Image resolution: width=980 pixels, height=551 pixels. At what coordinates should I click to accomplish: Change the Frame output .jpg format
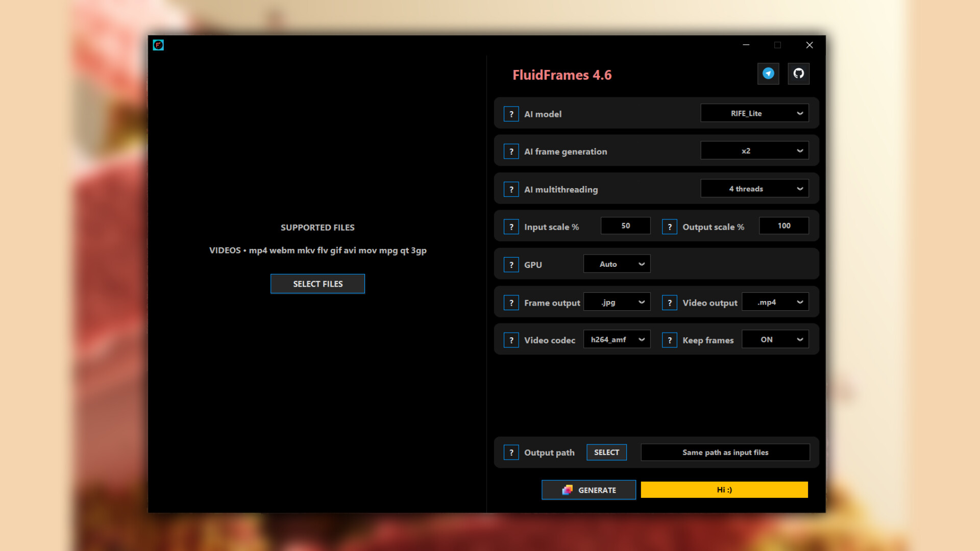617,302
